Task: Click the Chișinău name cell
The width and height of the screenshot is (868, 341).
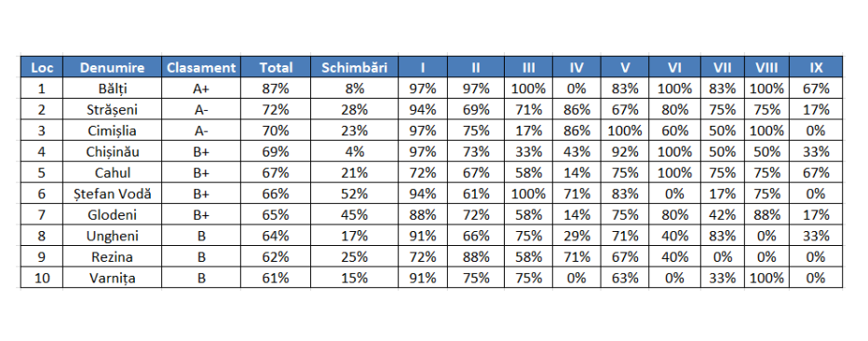Action: pyautogui.click(x=113, y=152)
